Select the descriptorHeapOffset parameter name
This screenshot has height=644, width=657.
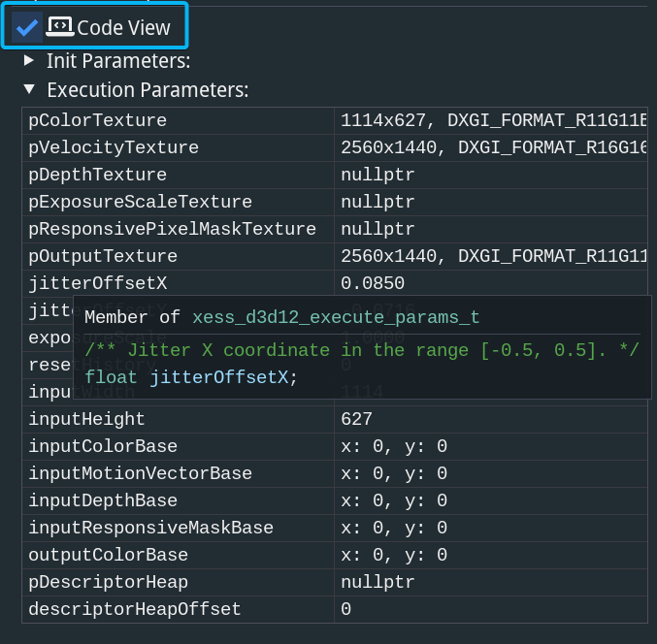[x=135, y=609]
